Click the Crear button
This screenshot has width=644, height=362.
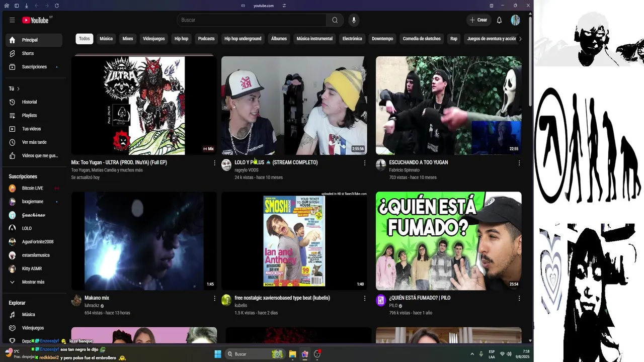[478, 20]
